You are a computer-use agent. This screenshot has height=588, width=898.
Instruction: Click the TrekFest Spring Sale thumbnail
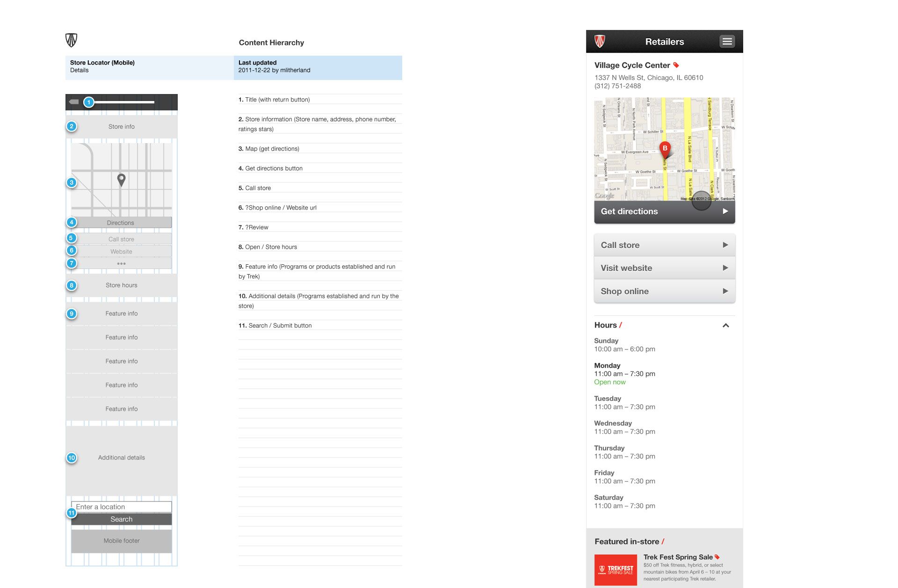616,570
